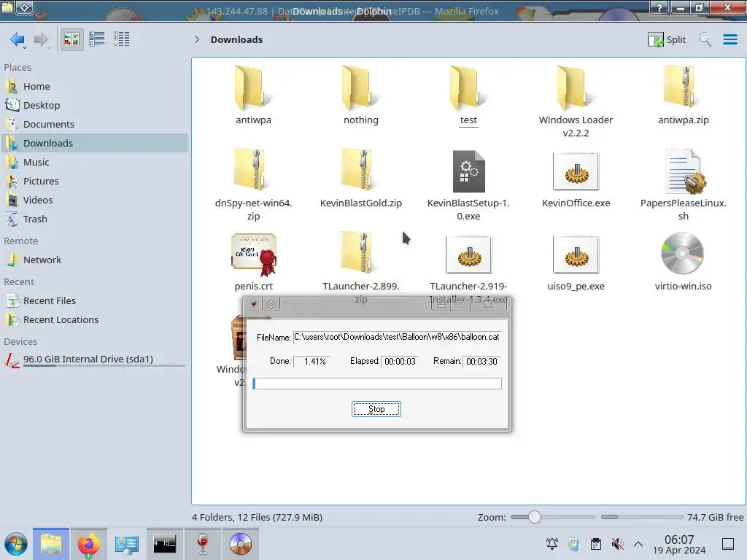This screenshot has width=747, height=560.
Task: Expand the breadcrumb chevron before Downloads
Action: click(197, 39)
